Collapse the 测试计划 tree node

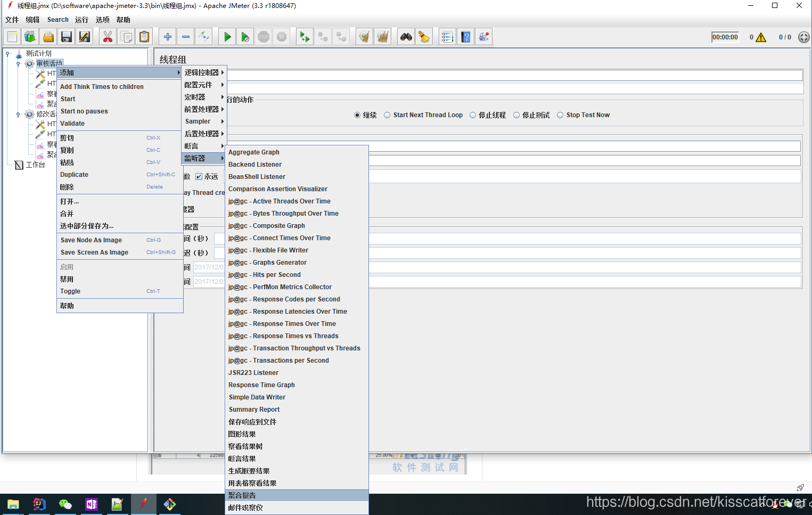[7, 53]
